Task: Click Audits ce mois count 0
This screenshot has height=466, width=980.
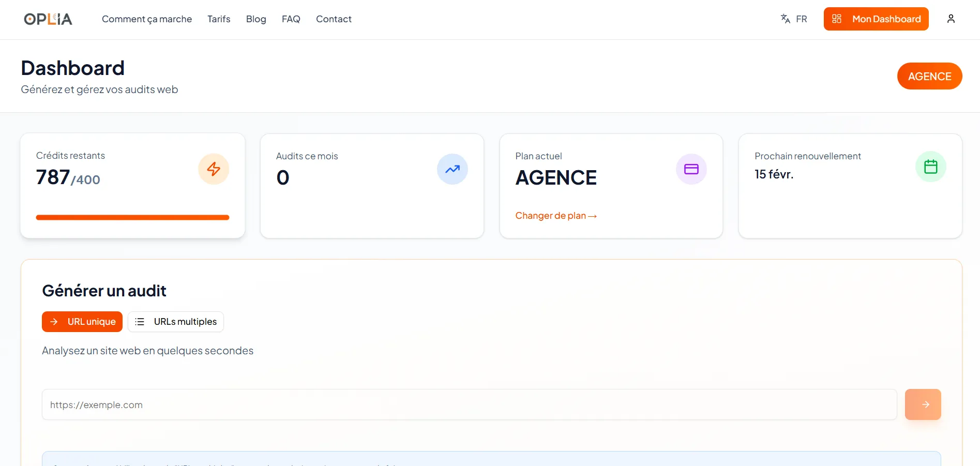Action: point(283,178)
